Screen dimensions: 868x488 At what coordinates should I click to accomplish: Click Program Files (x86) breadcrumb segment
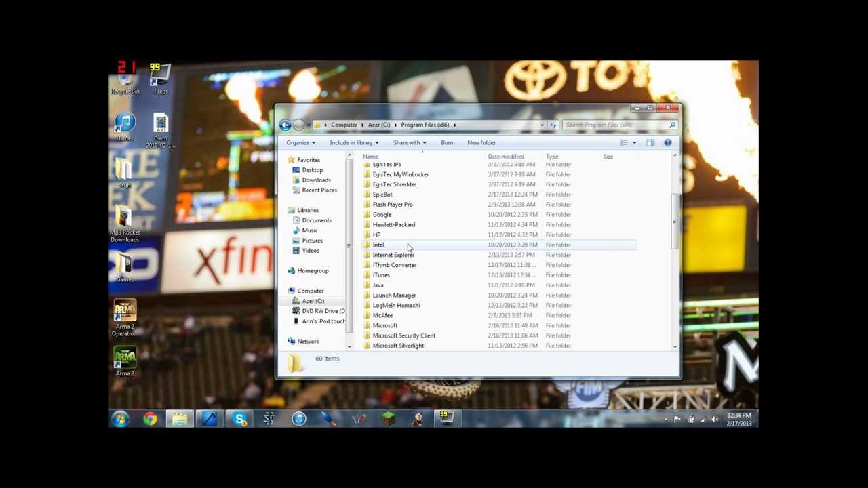coord(425,125)
